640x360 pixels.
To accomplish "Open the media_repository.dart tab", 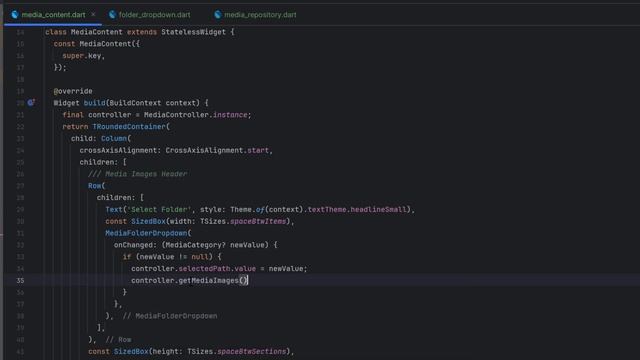I will tap(260, 15).
